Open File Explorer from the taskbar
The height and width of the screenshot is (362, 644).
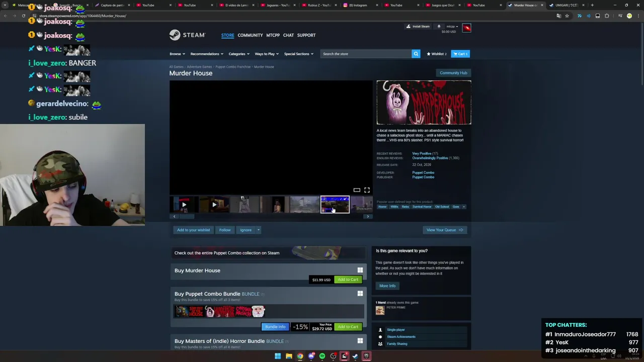click(x=289, y=356)
